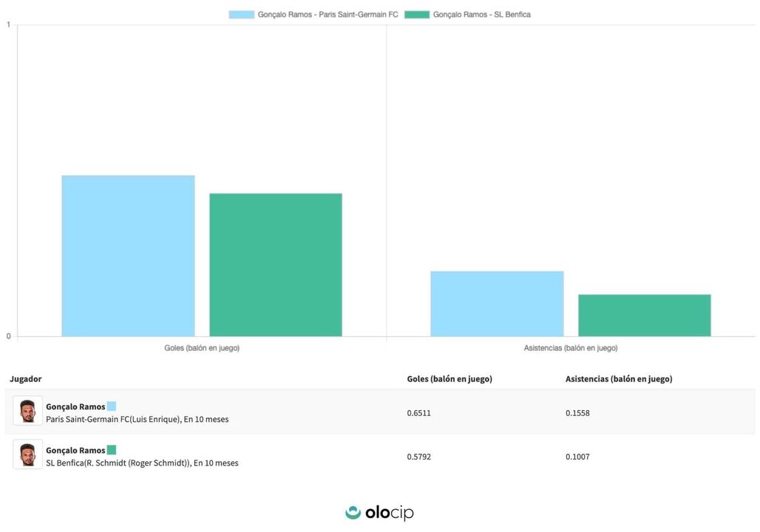This screenshot has width=760, height=532.
Task: Click the olocip logo icon
Action: click(353, 512)
